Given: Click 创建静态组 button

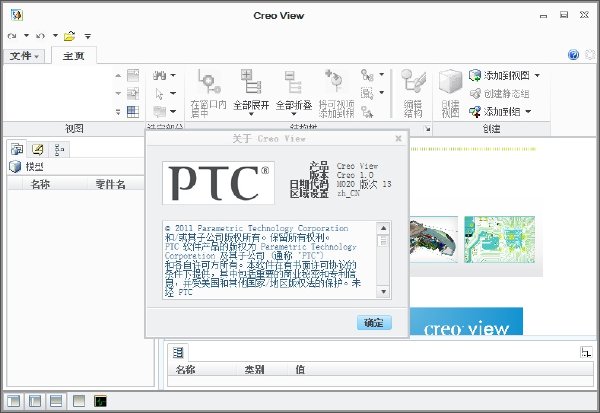Looking at the screenshot, I should [x=499, y=93].
